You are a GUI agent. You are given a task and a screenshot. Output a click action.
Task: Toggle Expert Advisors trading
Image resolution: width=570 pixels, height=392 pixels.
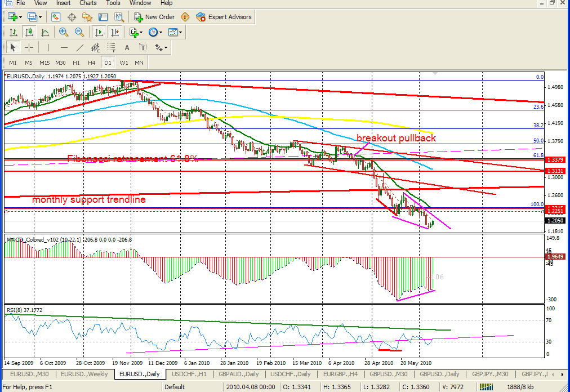click(x=224, y=17)
